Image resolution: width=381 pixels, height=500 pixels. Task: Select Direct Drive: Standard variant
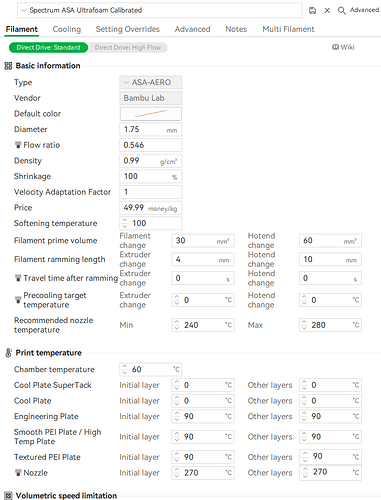(48, 48)
